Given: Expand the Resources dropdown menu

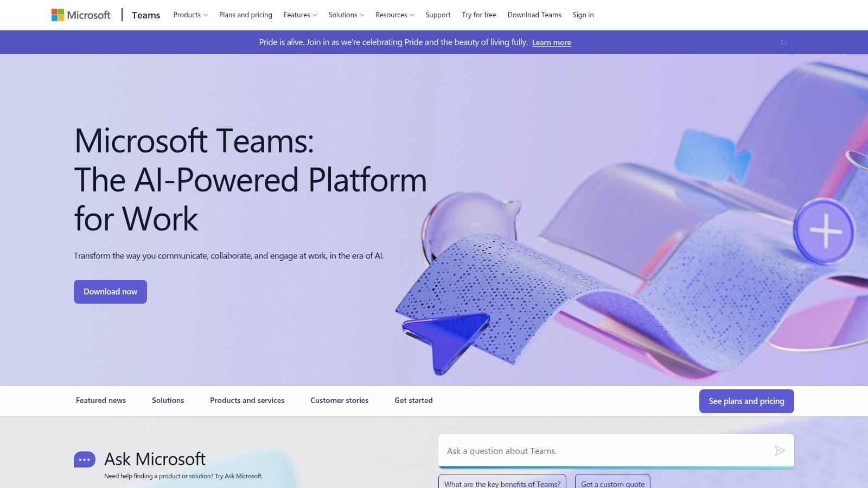Looking at the screenshot, I should click(x=394, y=15).
